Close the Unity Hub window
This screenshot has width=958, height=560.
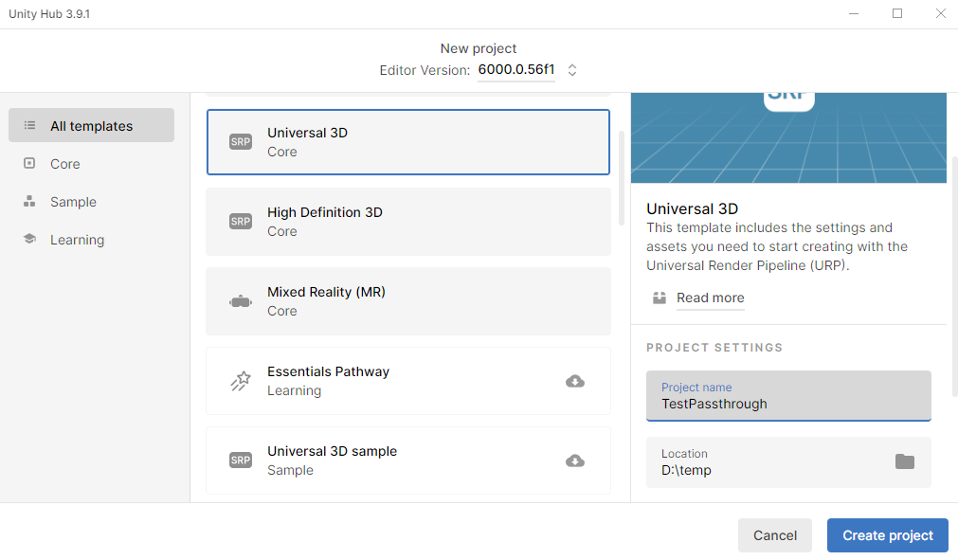tap(941, 13)
